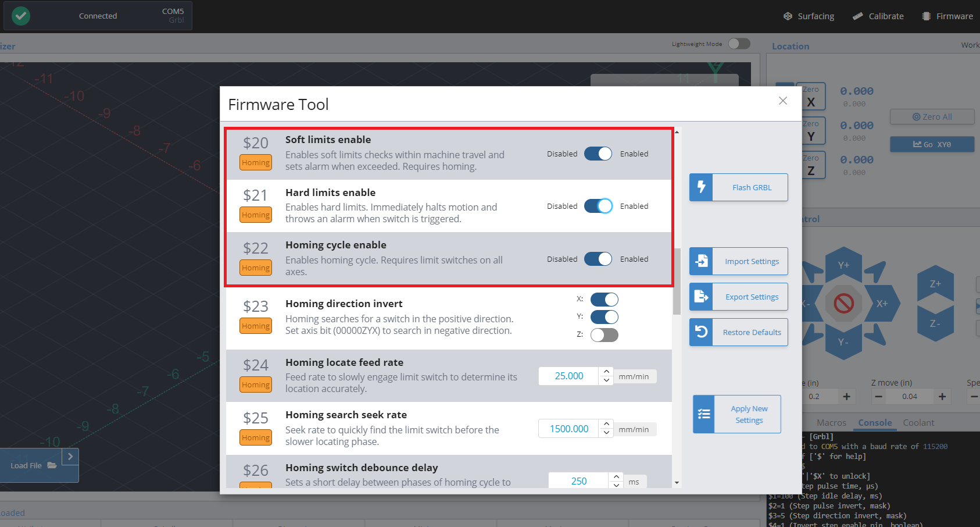980x527 pixels.
Task: Decrease the Homing search seek rate value
Action: tap(606, 433)
